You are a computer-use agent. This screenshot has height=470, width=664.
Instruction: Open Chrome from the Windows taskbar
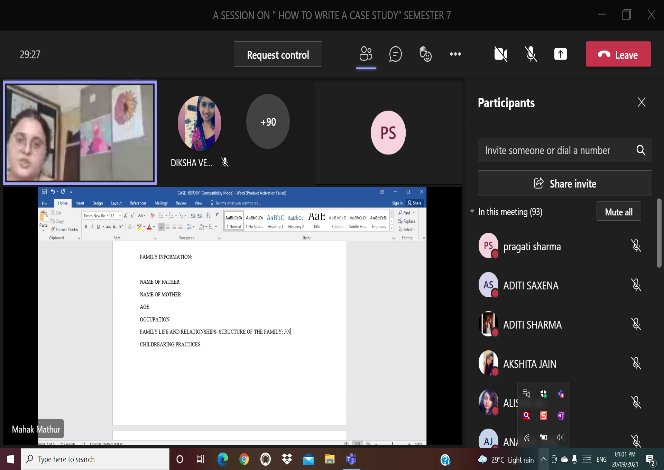[x=246, y=459]
